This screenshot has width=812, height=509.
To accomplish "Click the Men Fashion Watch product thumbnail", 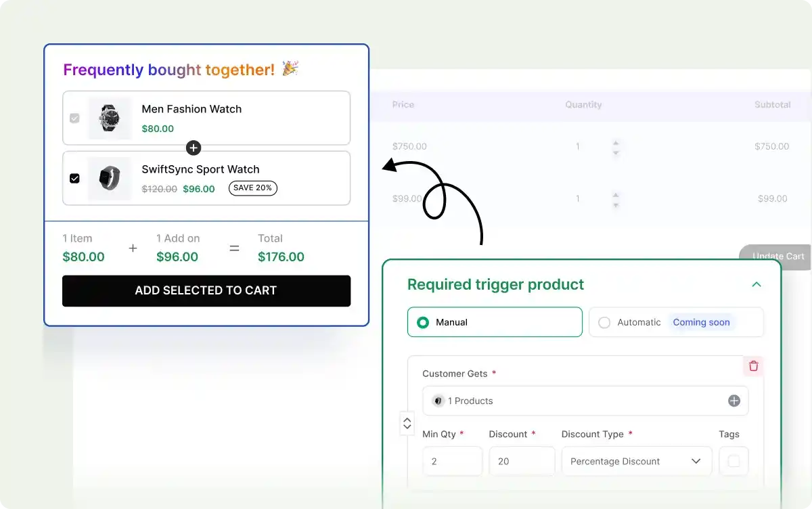I will click(110, 118).
